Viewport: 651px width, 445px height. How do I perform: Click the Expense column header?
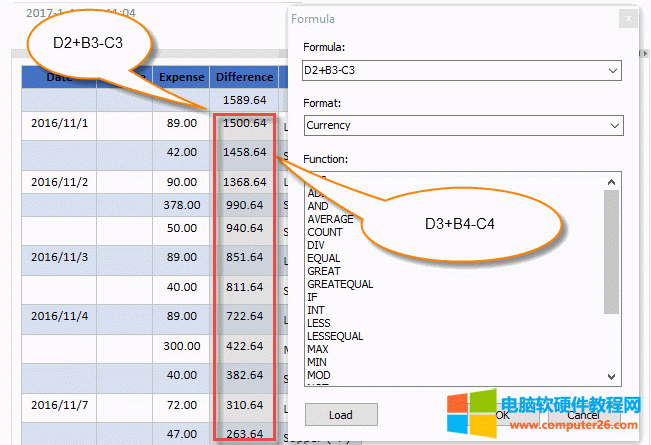pyautogui.click(x=181, y=77)
